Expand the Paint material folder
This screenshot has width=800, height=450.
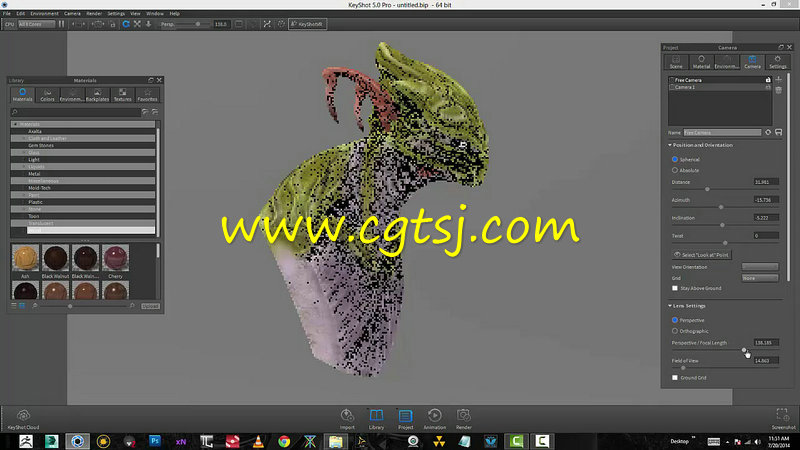point(23,195)
